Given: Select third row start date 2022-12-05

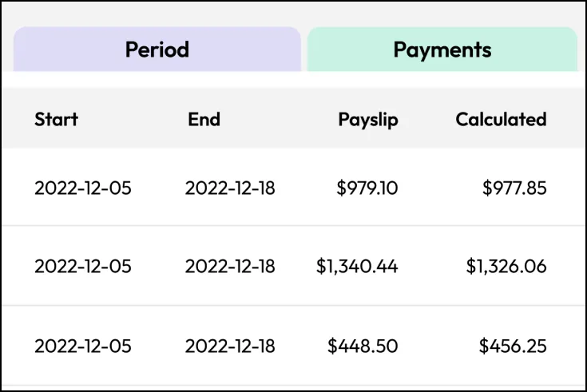Looking at the screenshot, I should coord(83,346).
